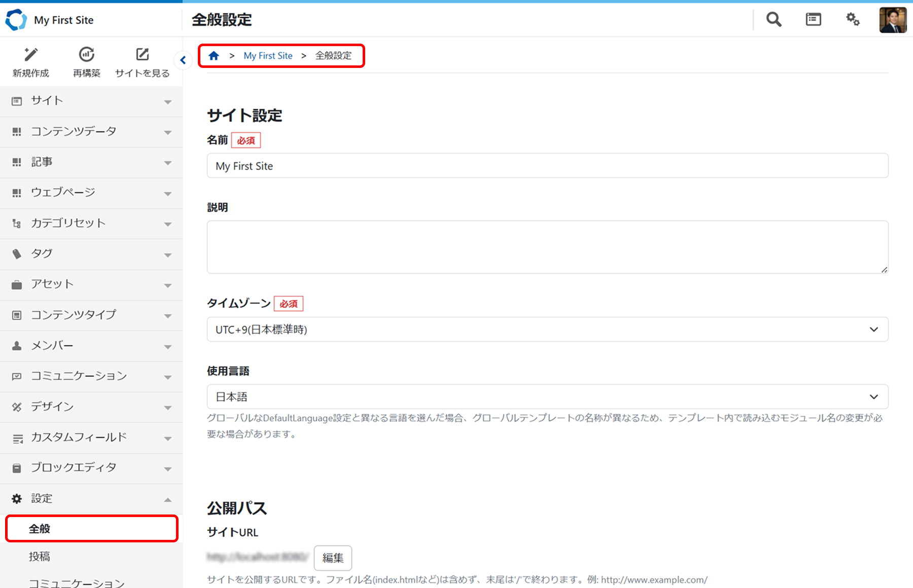Expand the コンテンツデータ sidebar menu

click(91, 132)
